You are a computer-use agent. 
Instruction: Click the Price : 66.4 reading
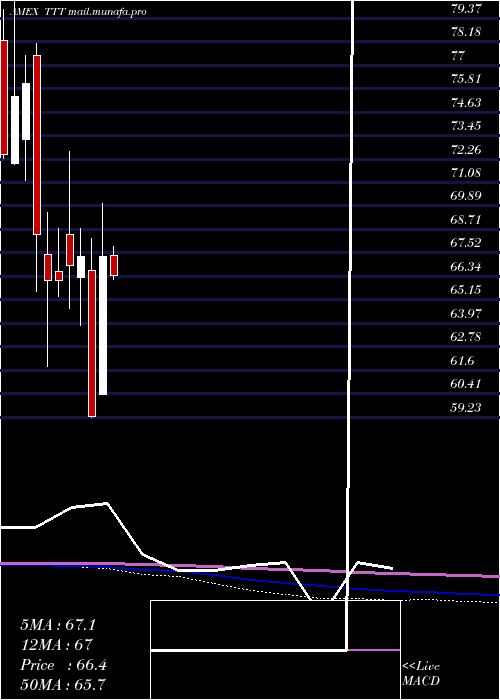point(63,665)
